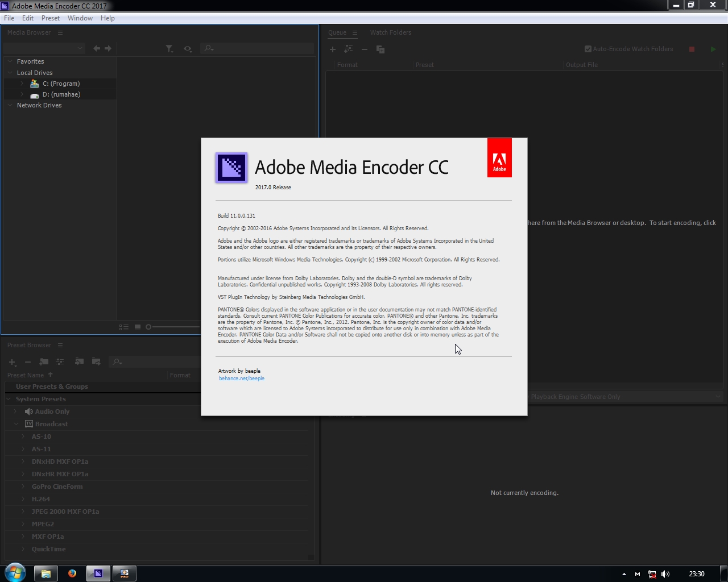Open the Playback Engine renderer dropdown
The width and height of the screenshot is (728, 582).
pos(625,397)
